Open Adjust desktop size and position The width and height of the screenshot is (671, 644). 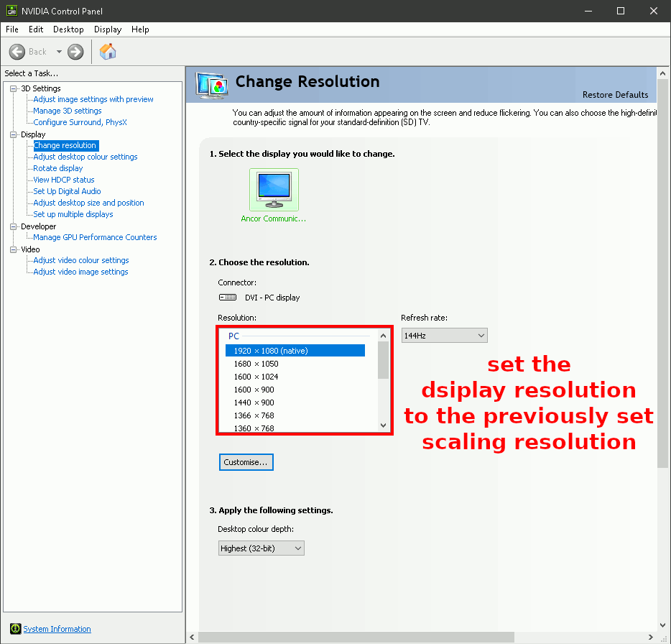coord(88,203)
